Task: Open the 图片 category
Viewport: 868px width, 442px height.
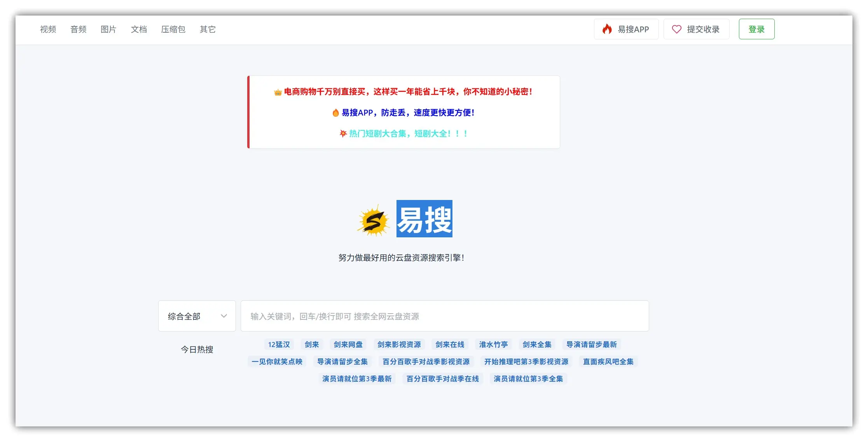Action: tap(108, 29)
